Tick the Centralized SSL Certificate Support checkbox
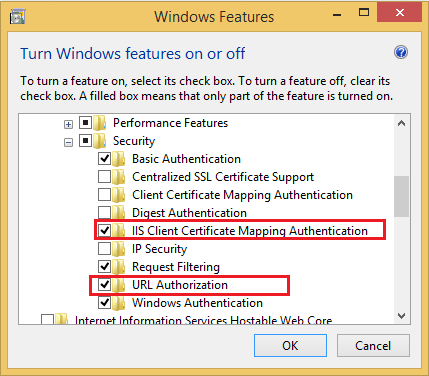This screenshot has height=376, width=429. [104, 177]
